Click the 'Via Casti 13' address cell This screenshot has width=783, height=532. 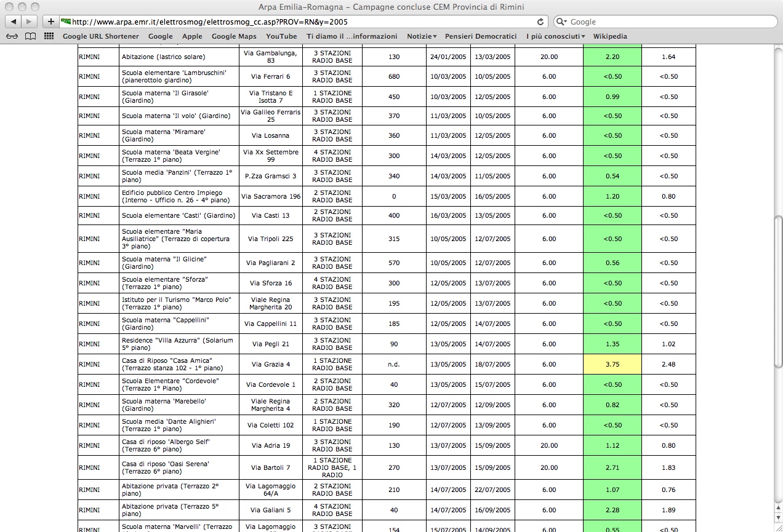271,215
